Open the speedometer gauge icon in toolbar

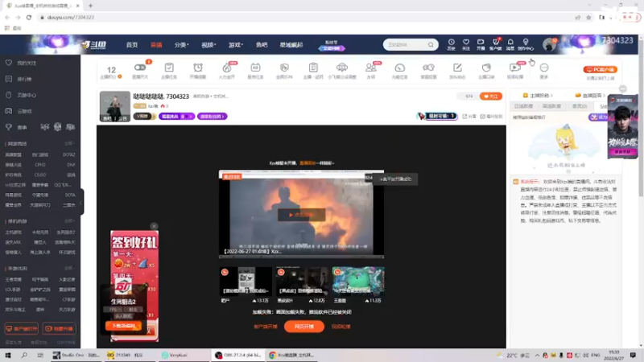point(399,68)
